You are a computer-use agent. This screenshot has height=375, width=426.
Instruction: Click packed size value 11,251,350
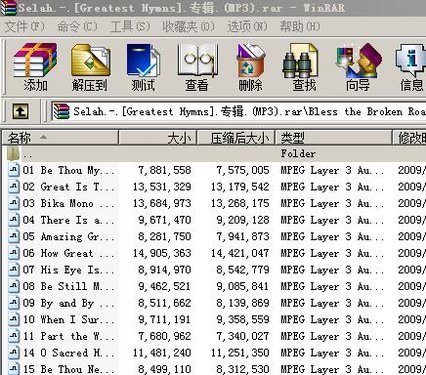[x=240, y=353]
